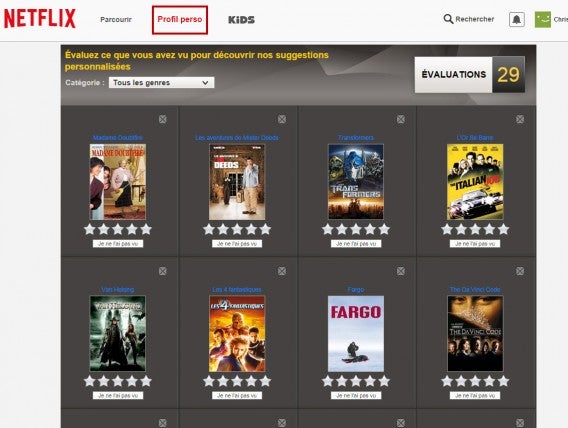The image size is (568, 428).
Task: Click The Da Vinci Code poster
Action: click(475, 333)
